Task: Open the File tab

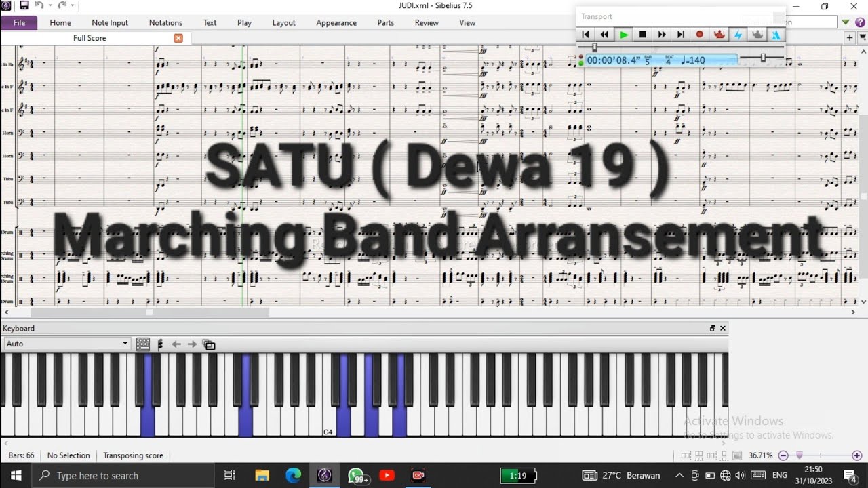Action: [x=19, y=22]
